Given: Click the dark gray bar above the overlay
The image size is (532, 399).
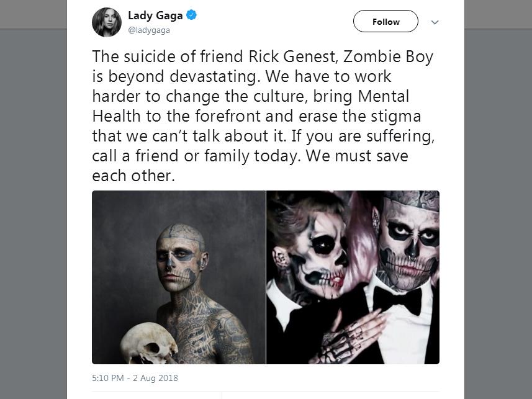Looking at the screenshot, I should pos(34,14).
